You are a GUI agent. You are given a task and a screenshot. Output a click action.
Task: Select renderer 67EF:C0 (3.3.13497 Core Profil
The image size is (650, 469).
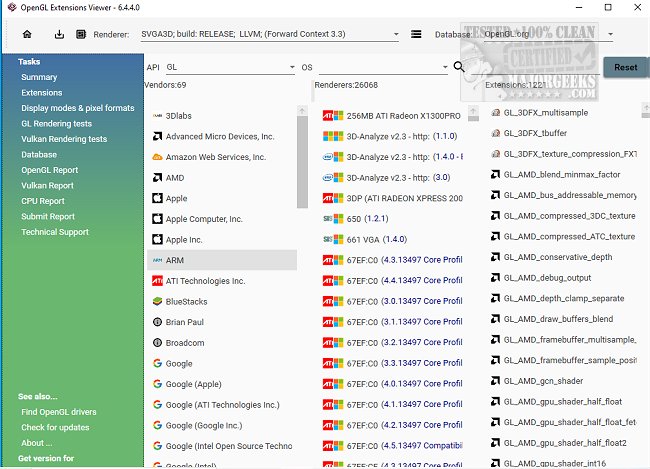click(x=392, y=363)
